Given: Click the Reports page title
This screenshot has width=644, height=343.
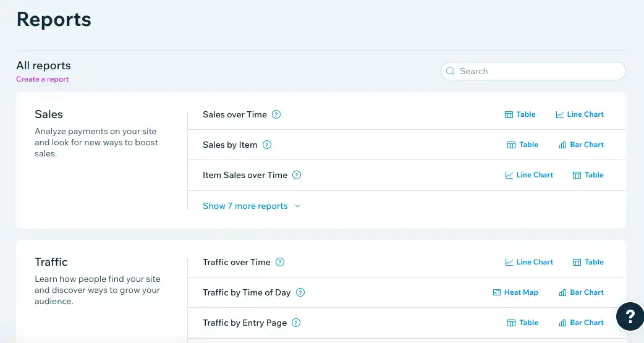Looking at the screenshot, I should [x=54, y=19].
